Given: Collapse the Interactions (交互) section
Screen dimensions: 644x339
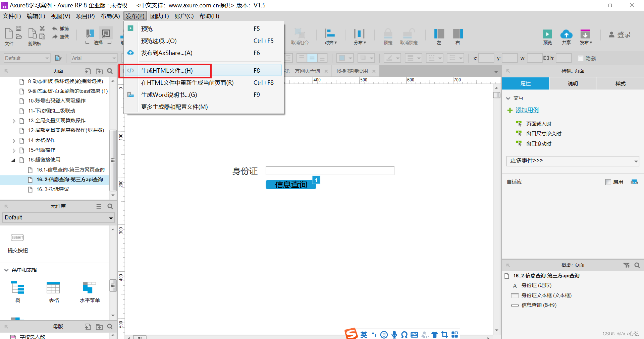Looking at the screenshot, I should (508, 98).
